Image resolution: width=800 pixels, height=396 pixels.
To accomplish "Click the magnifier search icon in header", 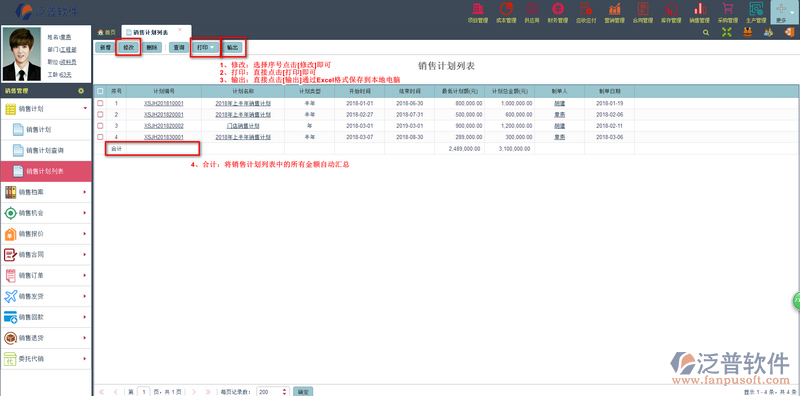I will coord(706,32).
